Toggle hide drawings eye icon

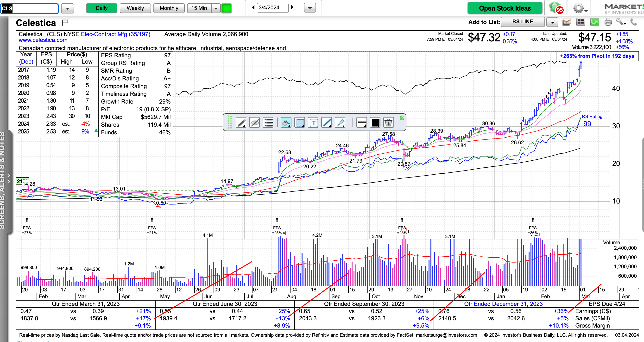[254, 123]
